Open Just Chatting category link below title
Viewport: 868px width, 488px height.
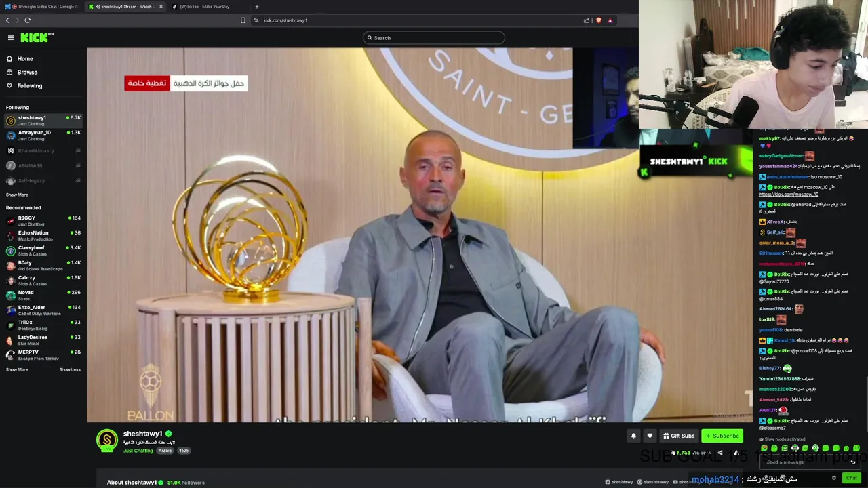click(138, 451)
